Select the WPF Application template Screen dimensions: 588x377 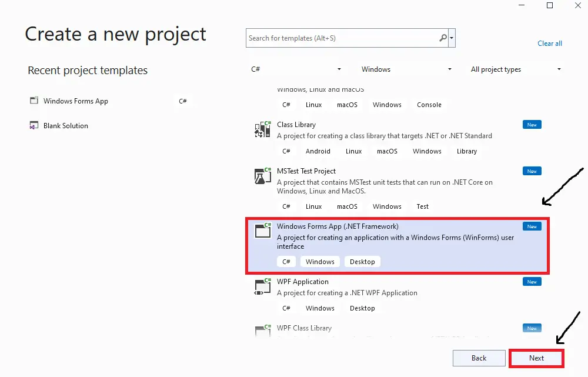397,295
